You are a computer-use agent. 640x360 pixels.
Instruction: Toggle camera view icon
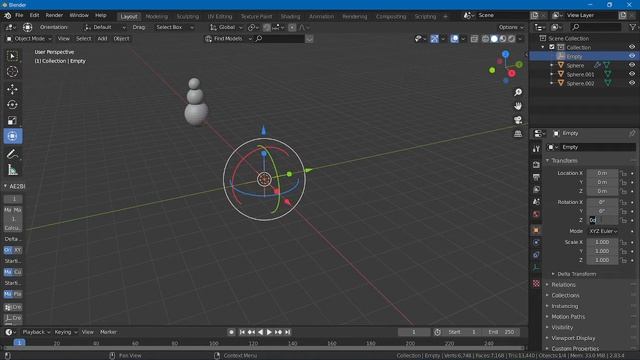point(518,120)
